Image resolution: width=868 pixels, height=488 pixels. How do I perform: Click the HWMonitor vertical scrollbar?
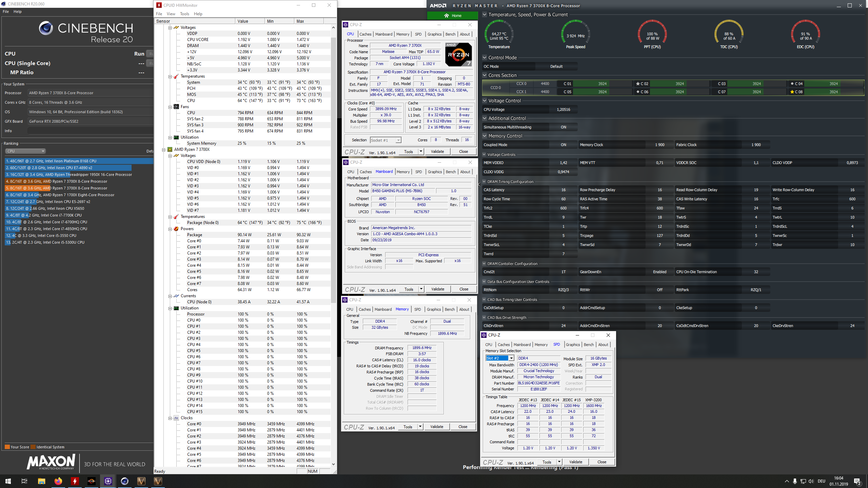tap(333, 169)
